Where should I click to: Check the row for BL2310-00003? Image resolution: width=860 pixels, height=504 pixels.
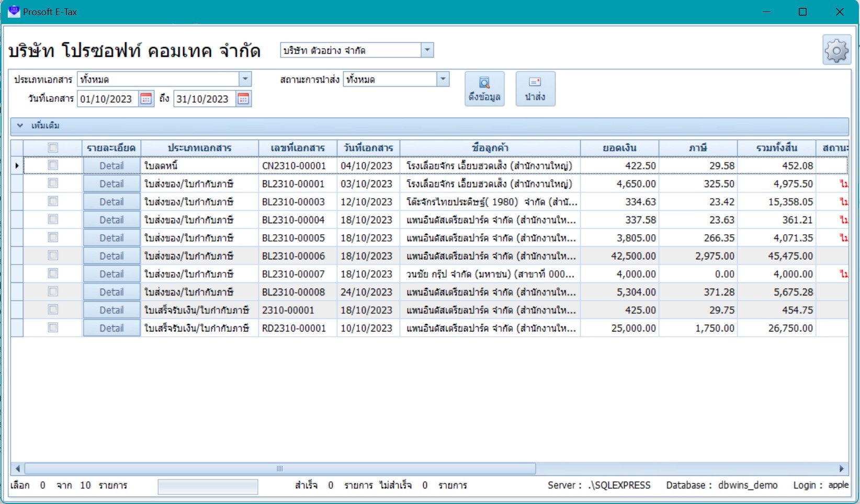53,201
